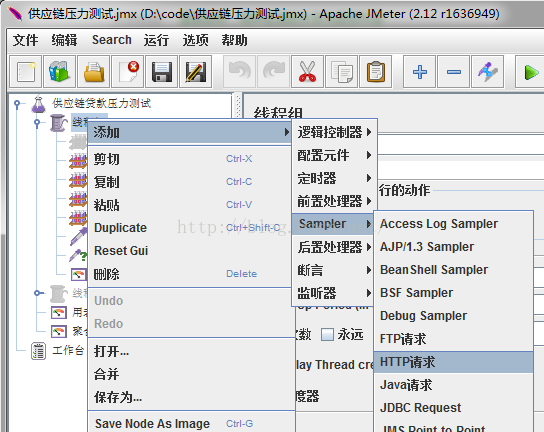Click the Redo arrow toolbar icon
This screenshot has height=432, width=544.
pos(274,72)
